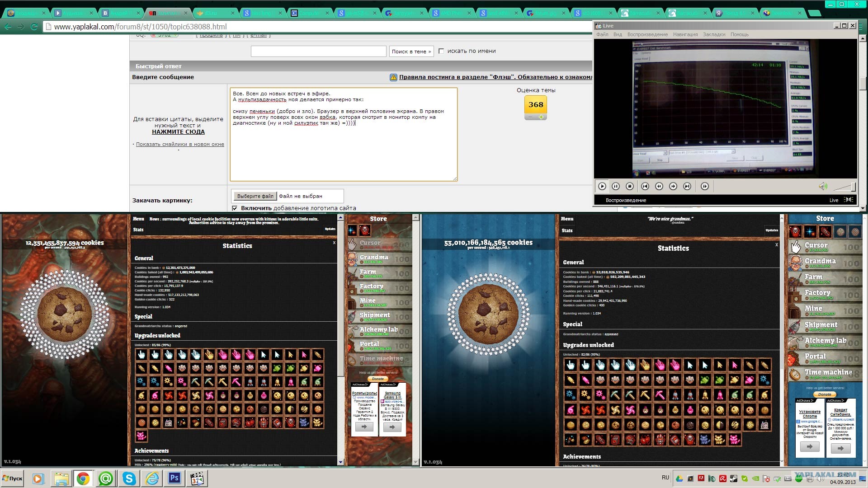Click the yaplakal.com address bar
This screenshot has height=488, width=868.
[316, 27]
